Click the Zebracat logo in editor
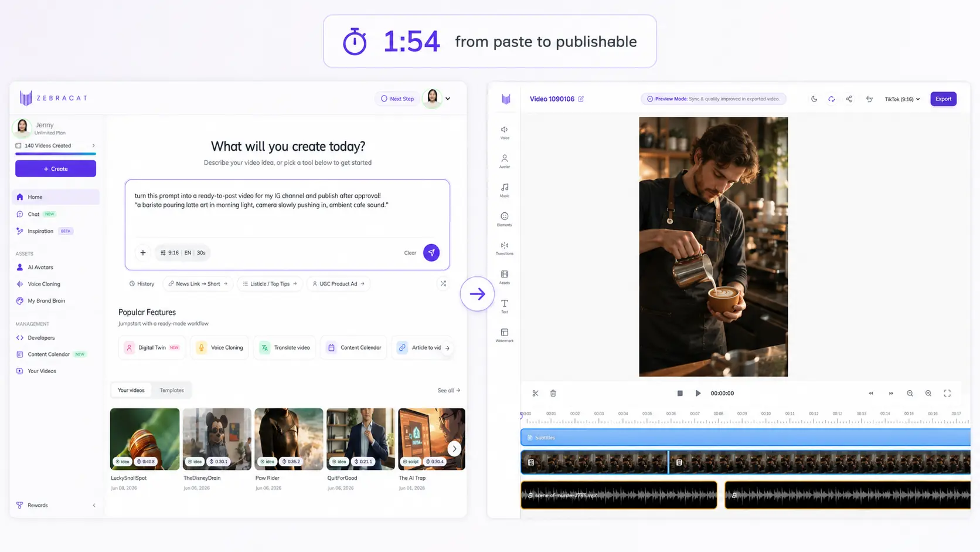Screen dimensions: 980x552 [x=506, y=99]
